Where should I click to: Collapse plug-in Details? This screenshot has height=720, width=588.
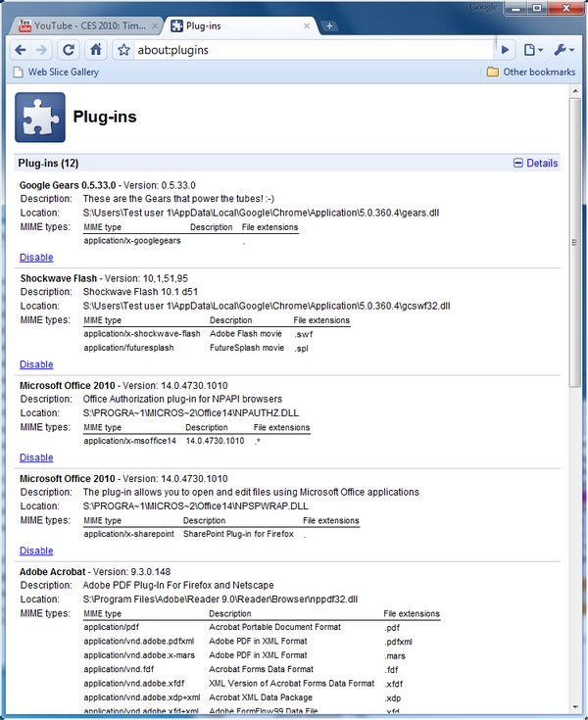(536, 163)
